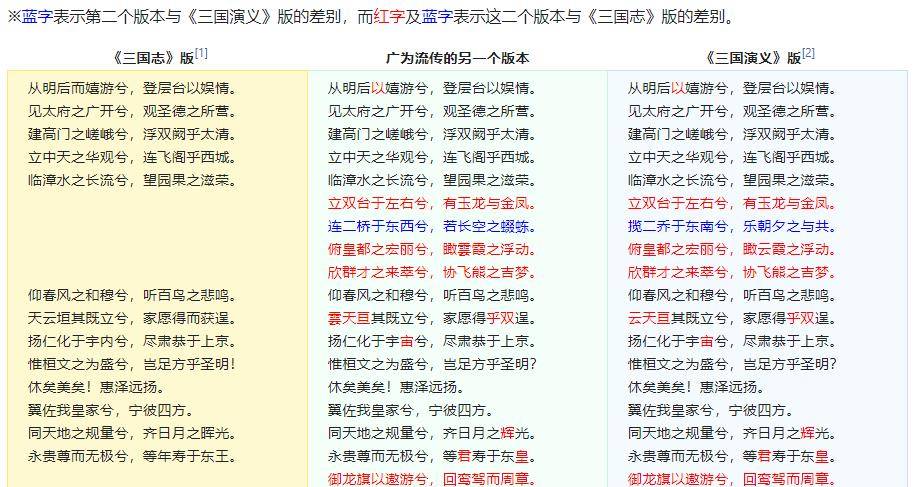The width and height of the screenshot is (914, 487).
Task: Open reference [1] beside 《三国志》版 heading
Action: [201, 54]
